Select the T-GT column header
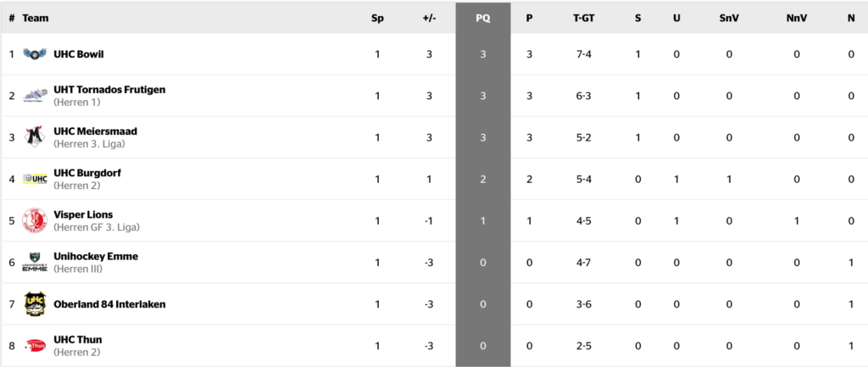 point(583,18)
